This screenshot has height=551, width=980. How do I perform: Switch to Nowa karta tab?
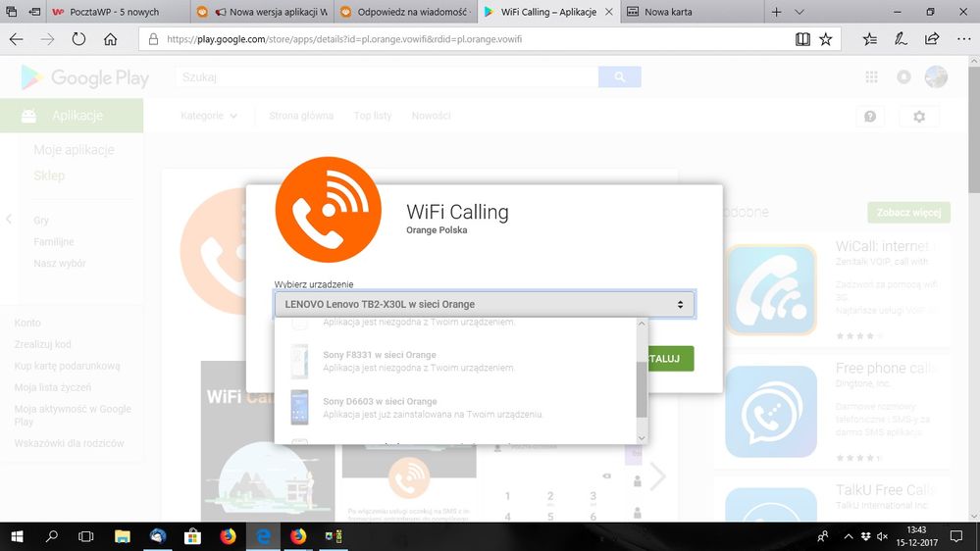(693, 12)
